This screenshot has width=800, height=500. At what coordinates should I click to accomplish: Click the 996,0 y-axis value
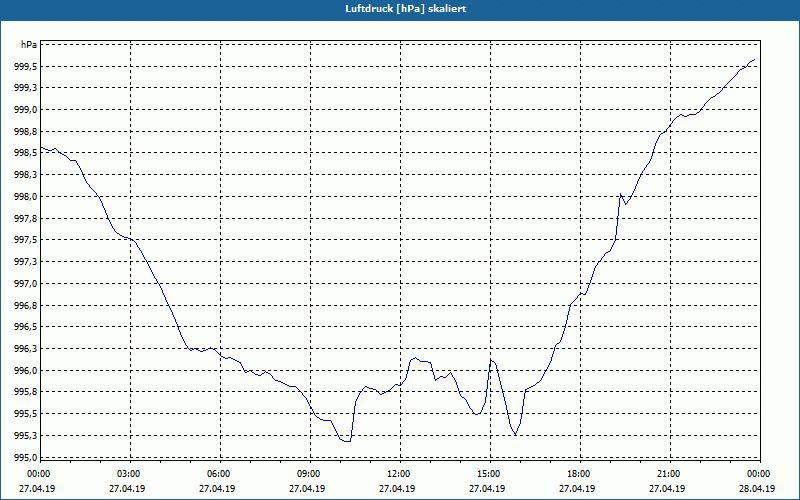[25, 371]
